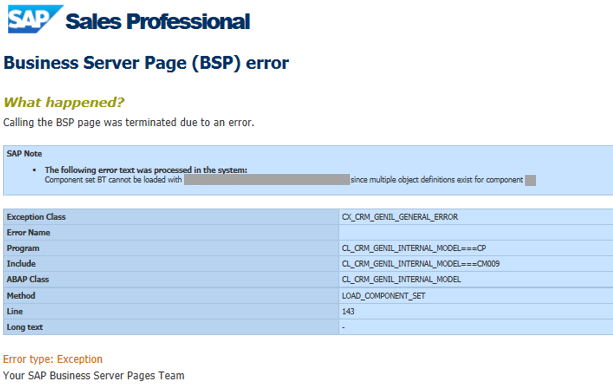The height and width of the screenshot is (384, 613).
Task: Click the 'Long text' row label
Action: tap(25, 327)
